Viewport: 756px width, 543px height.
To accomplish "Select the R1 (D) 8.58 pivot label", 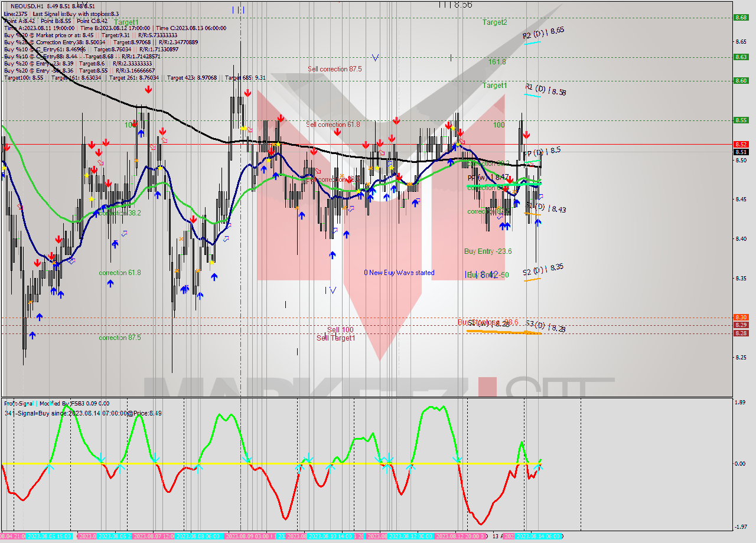I will pos(546,90).
